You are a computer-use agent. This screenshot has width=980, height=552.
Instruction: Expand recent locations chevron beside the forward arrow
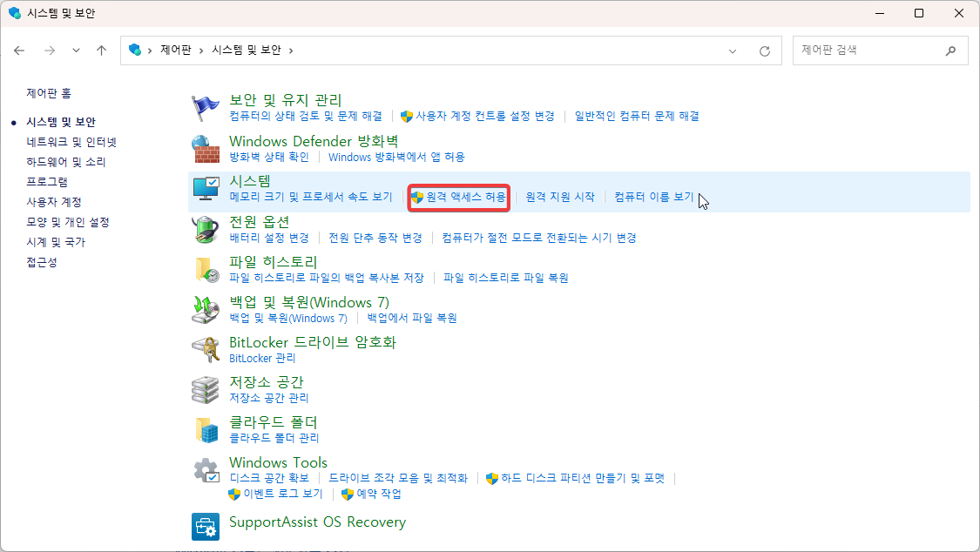click(x=76, y=50)
